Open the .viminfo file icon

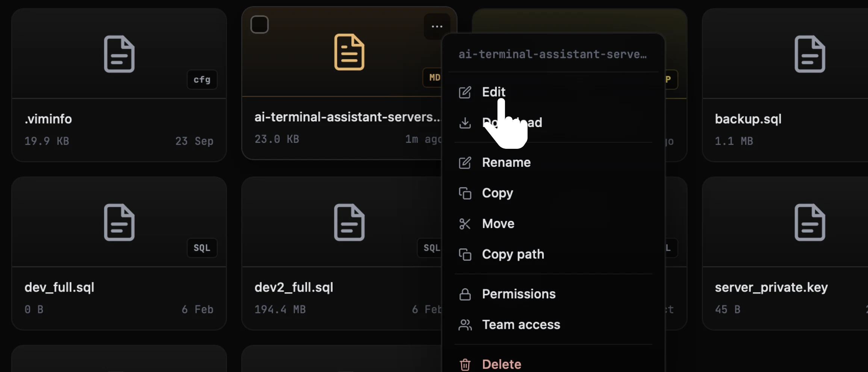(119, 54)
